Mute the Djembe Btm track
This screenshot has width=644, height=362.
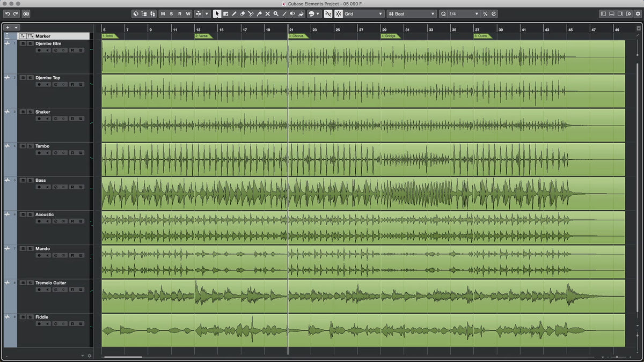[x=23, y=43]
